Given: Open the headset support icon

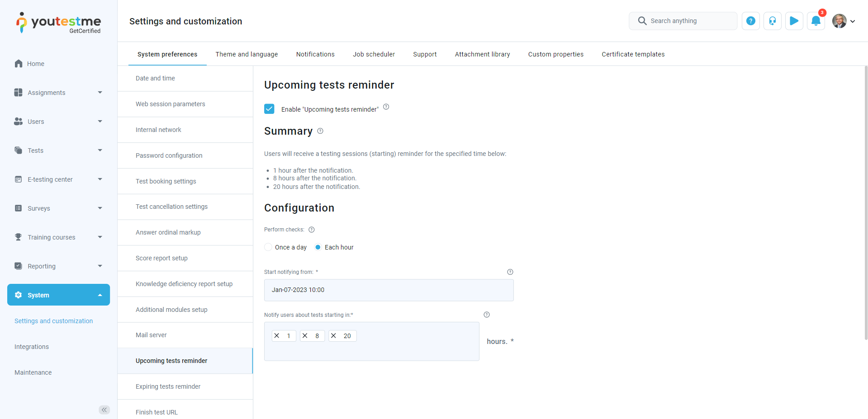Looking at the screenshot, I should [772, 21].
